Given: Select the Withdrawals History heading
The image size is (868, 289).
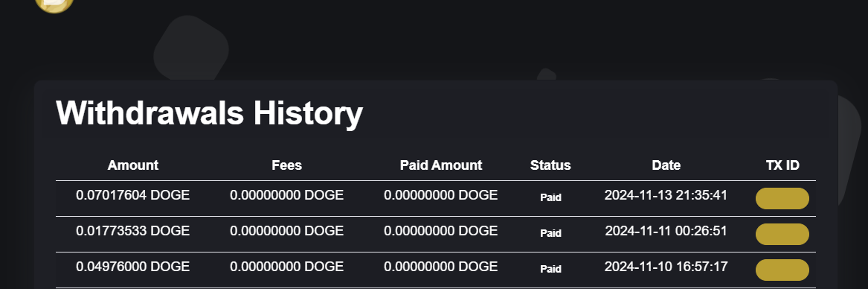Looking at the screenshot, I should [x=209, y=113].
